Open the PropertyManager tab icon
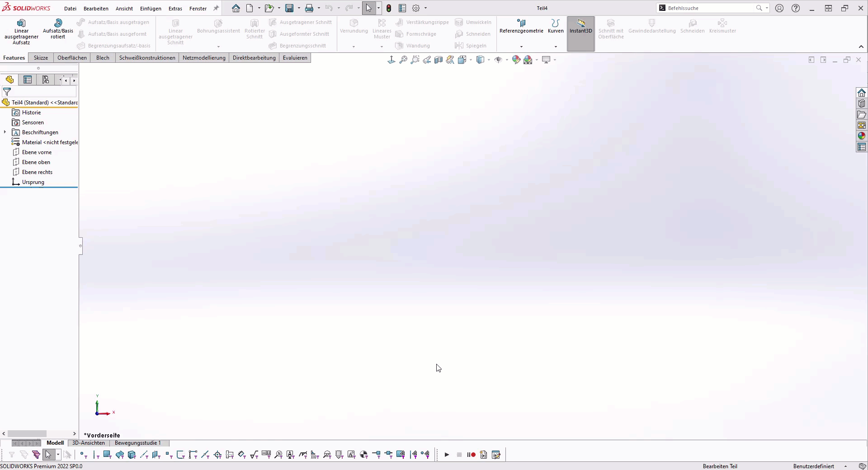The image size is (868, 470). click(x=28, y=80)
